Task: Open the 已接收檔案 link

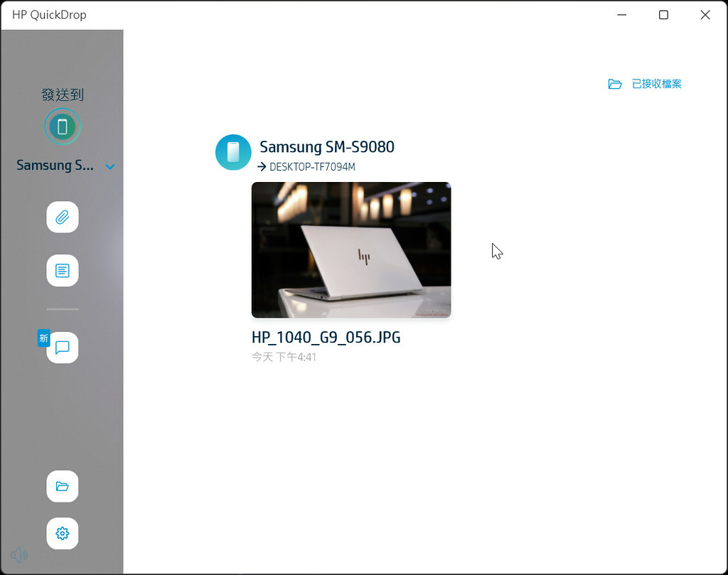Action: point(645,84)
